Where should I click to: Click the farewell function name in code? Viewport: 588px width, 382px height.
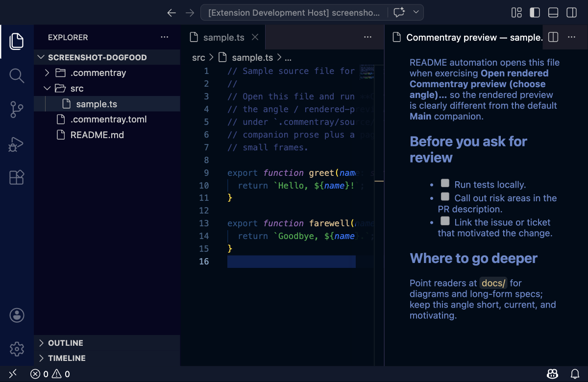(x=329, y=223)
